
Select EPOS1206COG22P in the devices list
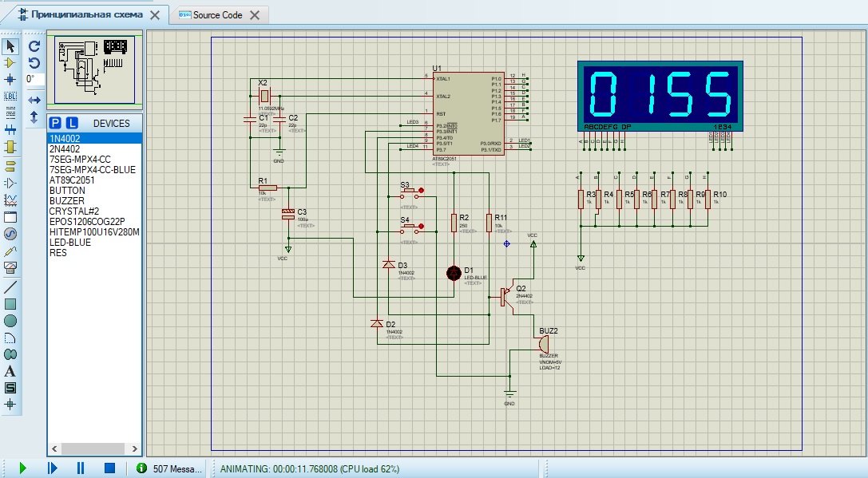tap(95, 221)
